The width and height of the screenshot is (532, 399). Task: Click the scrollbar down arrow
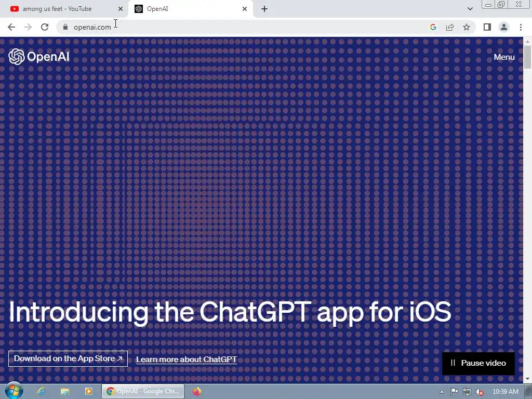(x=528, y=379)
